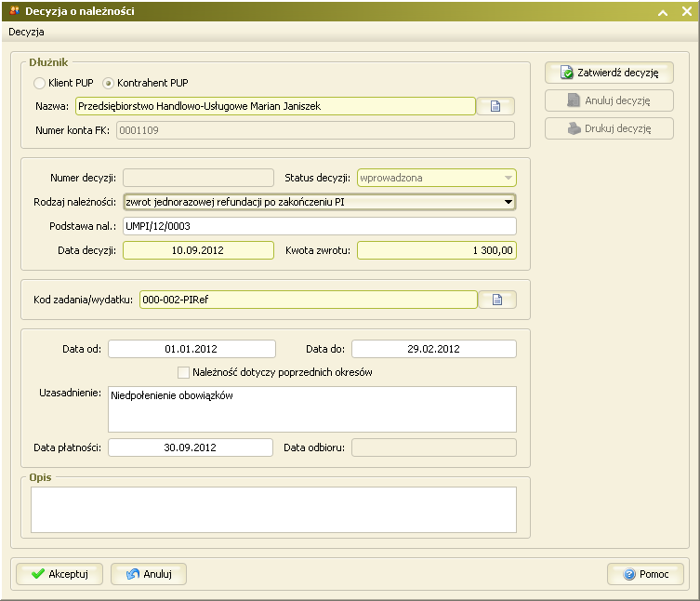Screen dimensions: 700x601
Task: Click the Numer decyzji field
Action: coord(198,178)
